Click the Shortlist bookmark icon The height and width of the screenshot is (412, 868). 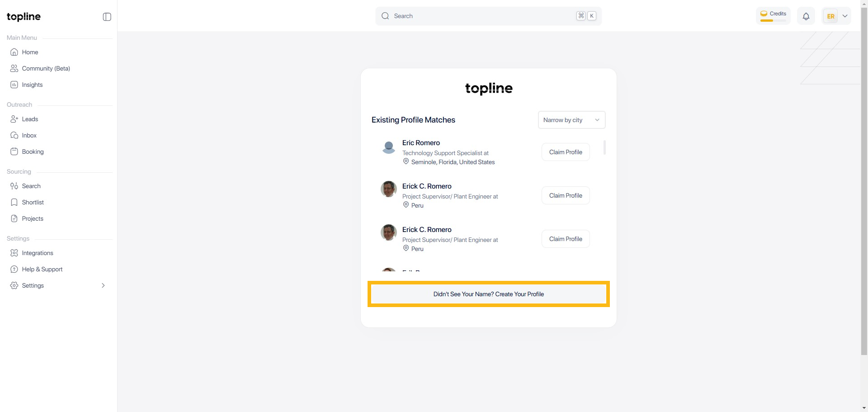pos(14,202)
